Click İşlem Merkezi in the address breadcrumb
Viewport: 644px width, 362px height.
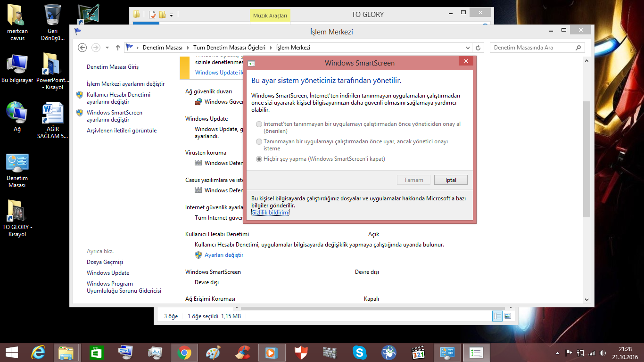(x=293, y=48)
